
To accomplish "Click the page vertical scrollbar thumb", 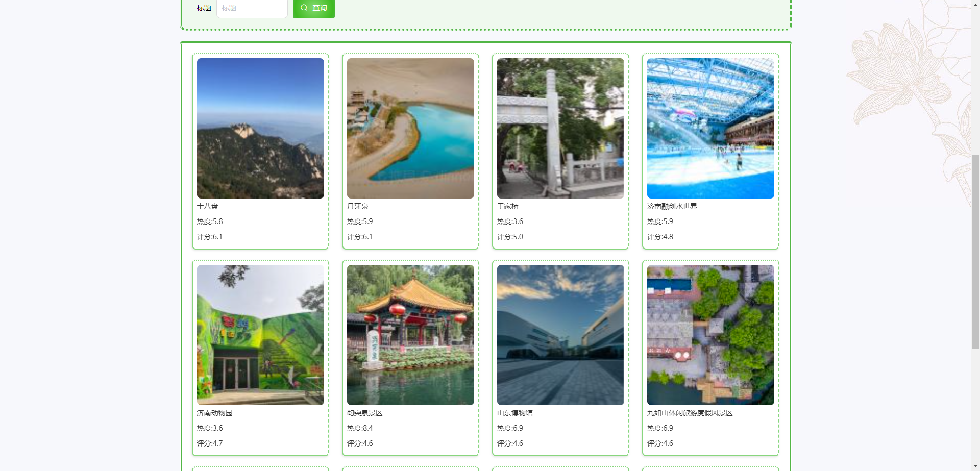I will point(975,252).
